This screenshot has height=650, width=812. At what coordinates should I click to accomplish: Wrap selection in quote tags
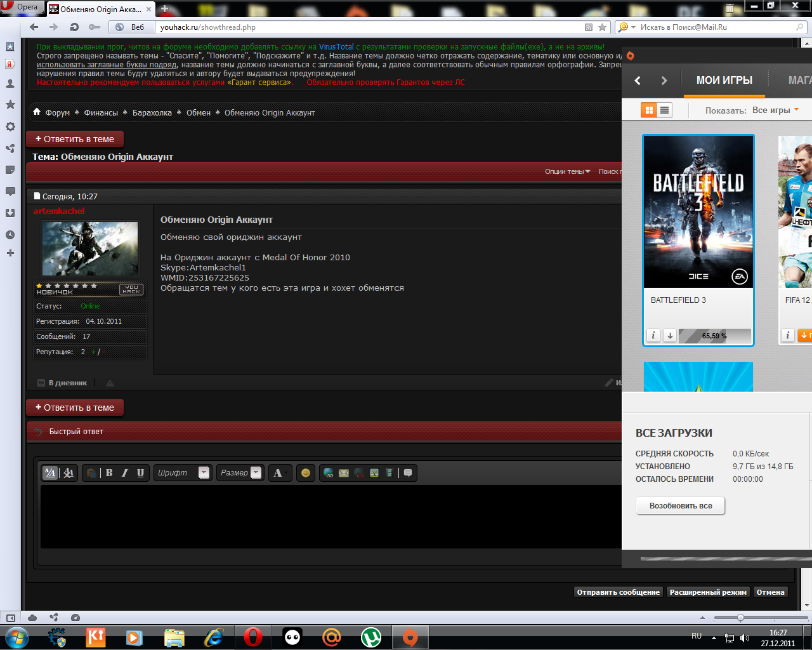coord(408,473)
